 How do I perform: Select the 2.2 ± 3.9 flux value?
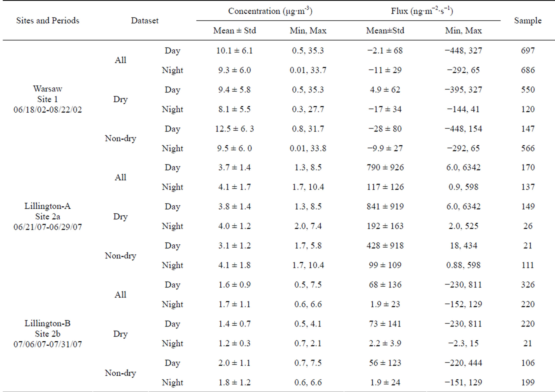point(385,343)
